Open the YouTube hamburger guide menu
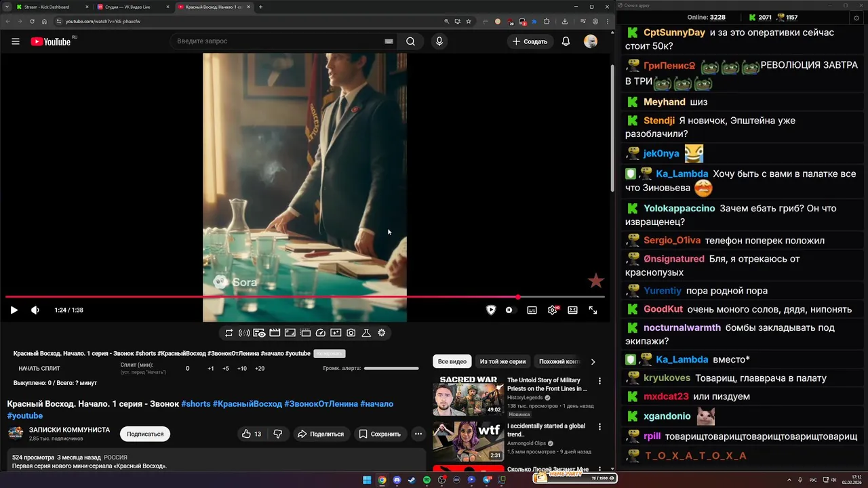The width and height of the screenshot is (868, 488). click(15, 41)
